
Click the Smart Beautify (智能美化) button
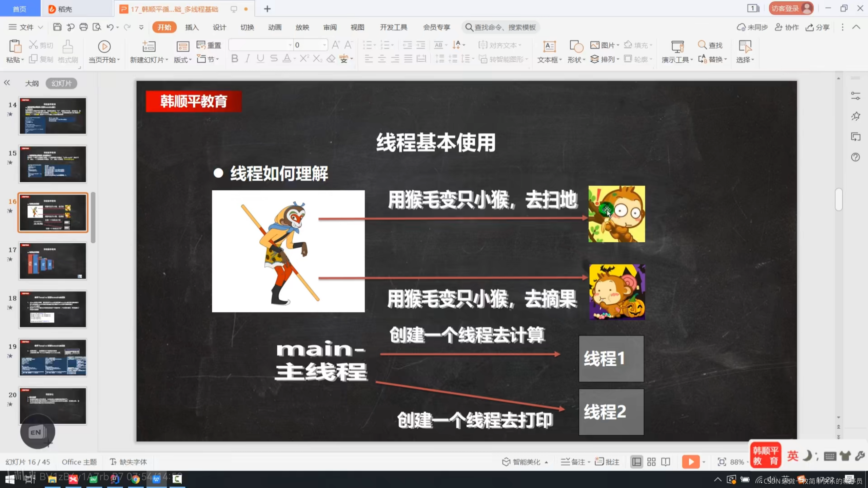pyautogui.click(x=525, y=462)
